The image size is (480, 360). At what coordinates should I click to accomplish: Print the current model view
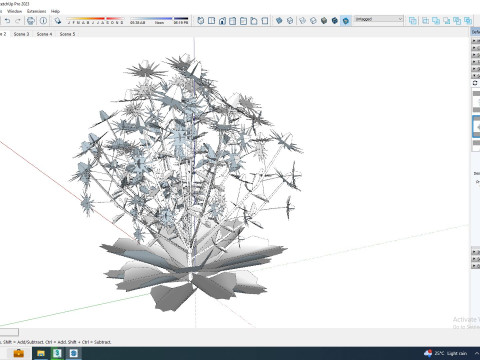pyautogui.click(x=31, y=21)
